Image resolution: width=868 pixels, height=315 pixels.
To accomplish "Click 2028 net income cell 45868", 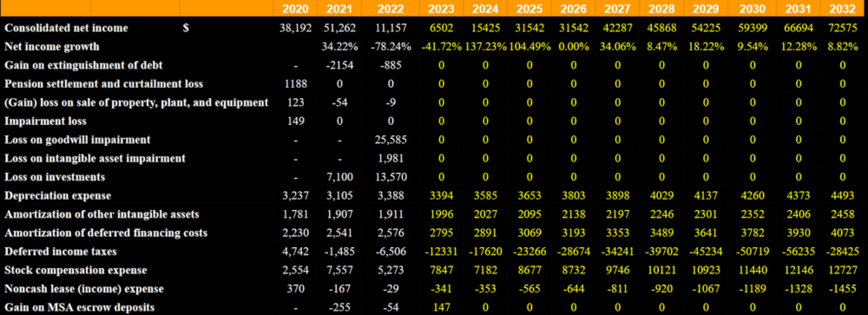I will click(661, 29).
